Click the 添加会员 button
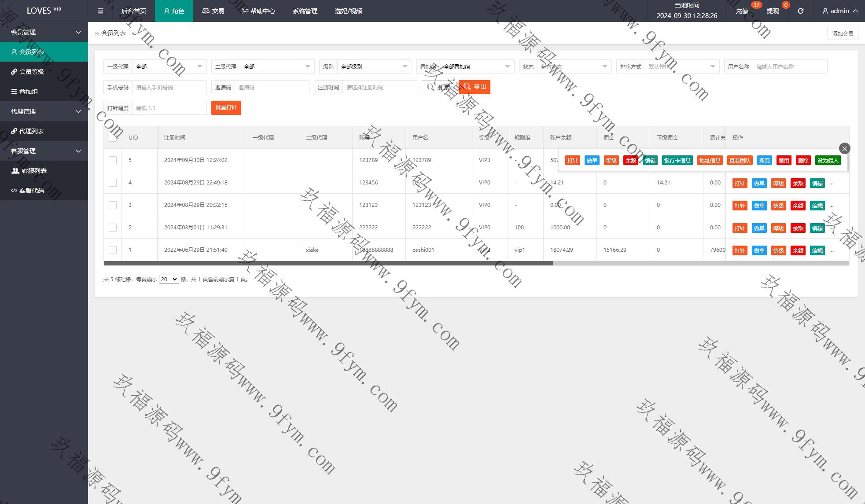Image resolution: width=865 pixels, height=504 pixels. [x=843, y=33]
